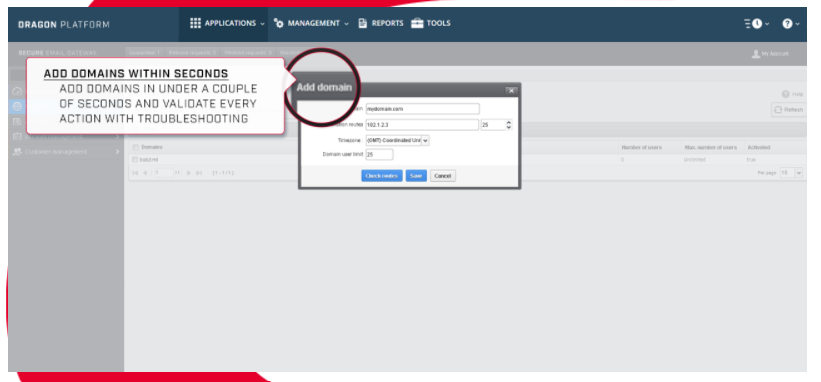This screenshot has height=382, width=821.
Task: Go to previous page of domains table
Action: coord(145,173)
